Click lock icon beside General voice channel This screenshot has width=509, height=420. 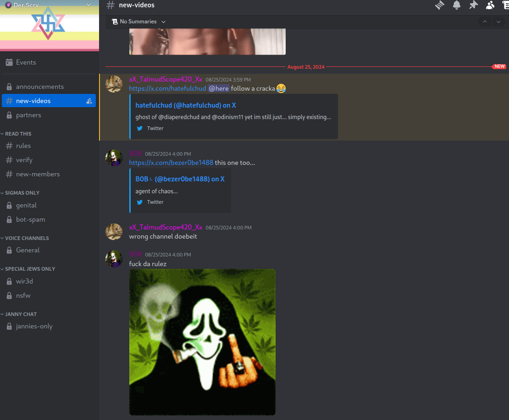9,250
